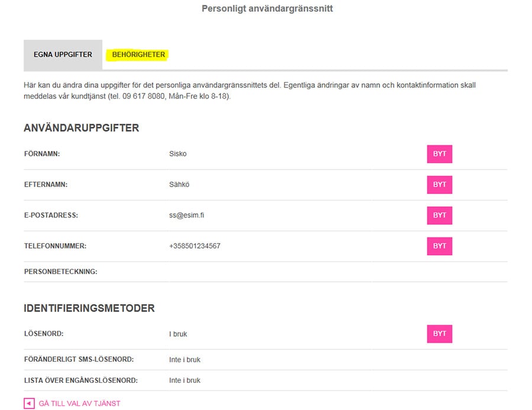
Task: Click BYT to change Lösenord
Action: (x=439, y=334)
